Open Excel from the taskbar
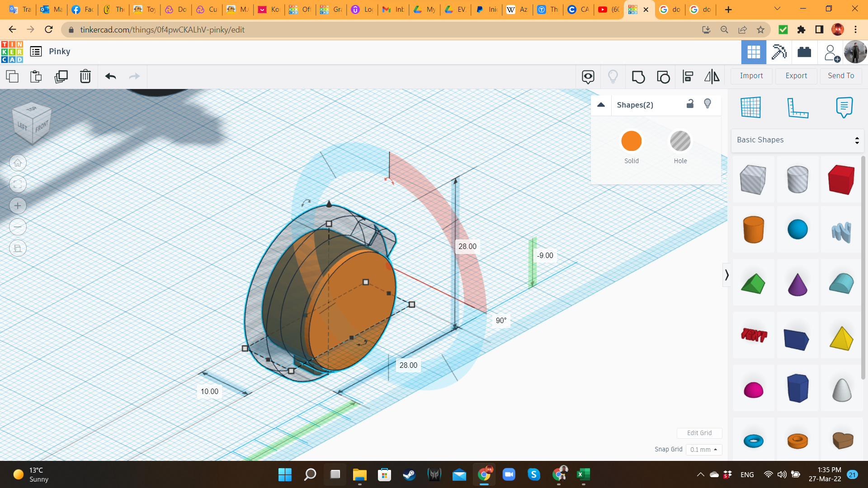 [x=583, y=474]
